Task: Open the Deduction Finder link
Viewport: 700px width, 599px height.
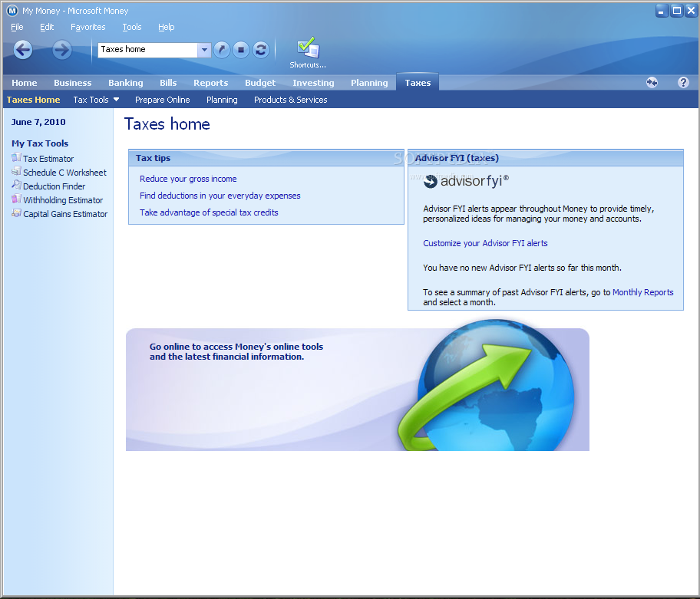Action: click(x=54, y=186)
